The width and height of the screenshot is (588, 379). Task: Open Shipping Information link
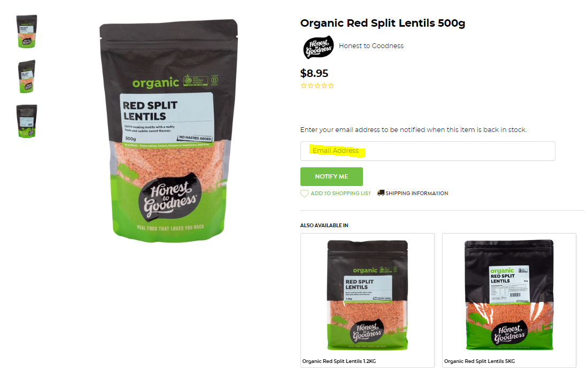416,194
